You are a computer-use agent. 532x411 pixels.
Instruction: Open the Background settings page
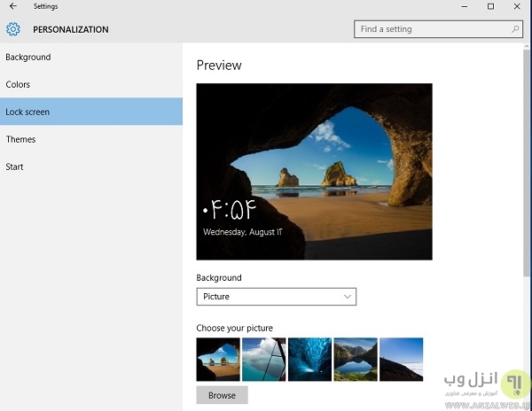tap(28, 58)
